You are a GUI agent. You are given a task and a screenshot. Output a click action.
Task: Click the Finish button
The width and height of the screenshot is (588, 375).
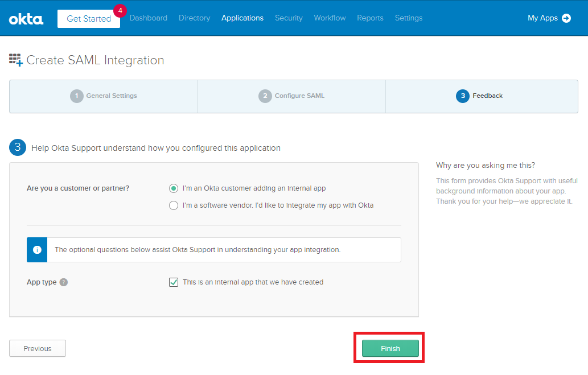click(x=390, y=348)
